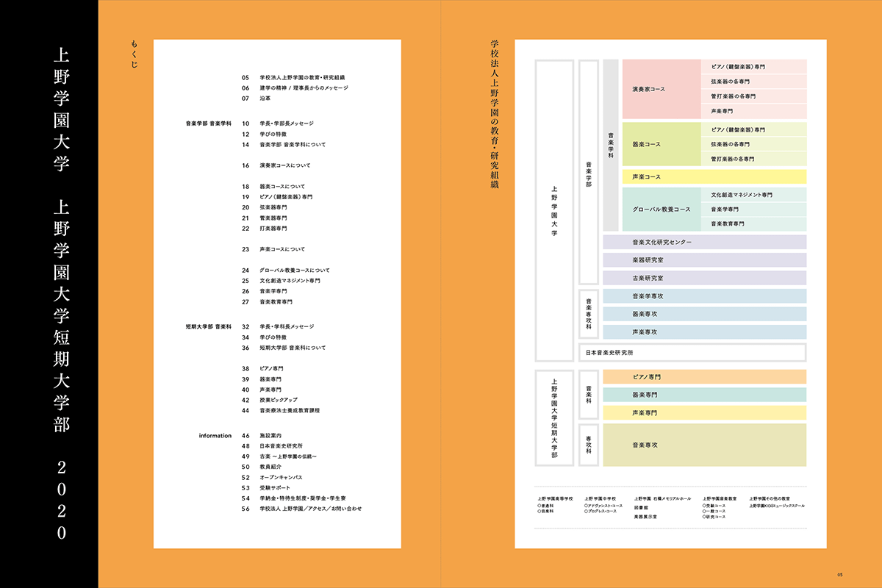Click contents entry "22 打楽器専門"
The height and width of the screenshot is (588, 882).
264,229
